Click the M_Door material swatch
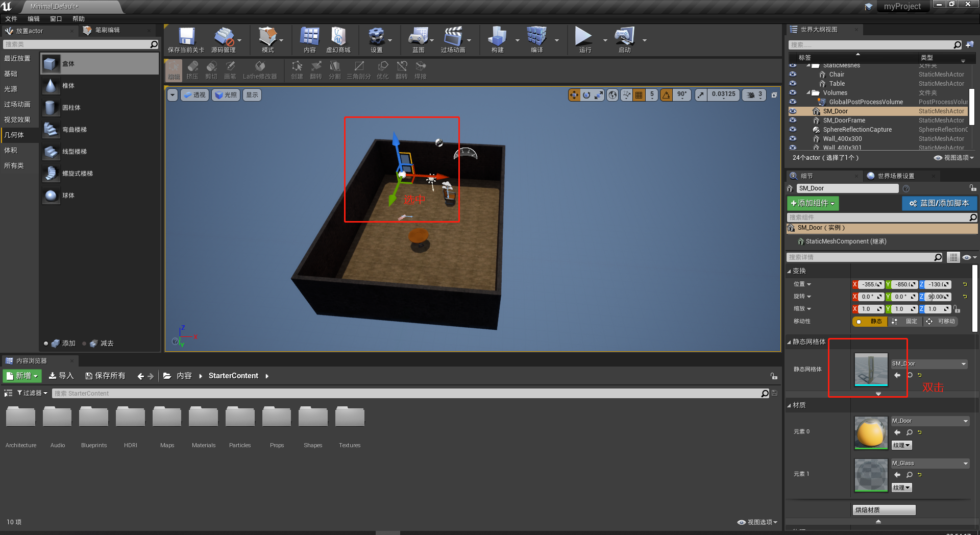 871,433
